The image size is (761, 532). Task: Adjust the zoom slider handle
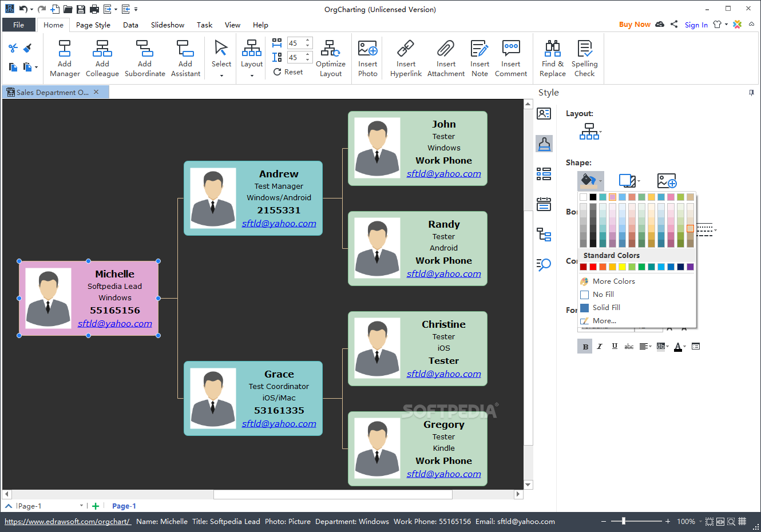tap(624, 521)
